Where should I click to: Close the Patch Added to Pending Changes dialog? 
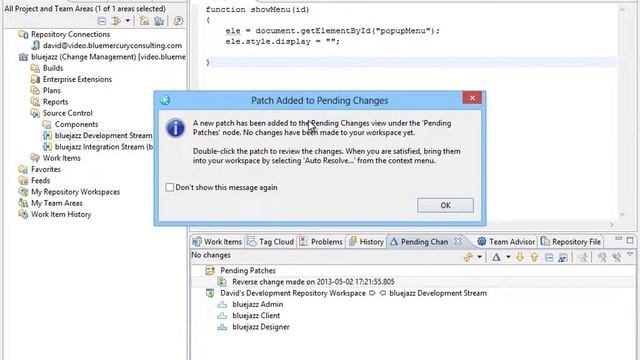pyautogui.click(x=472, y=98)
